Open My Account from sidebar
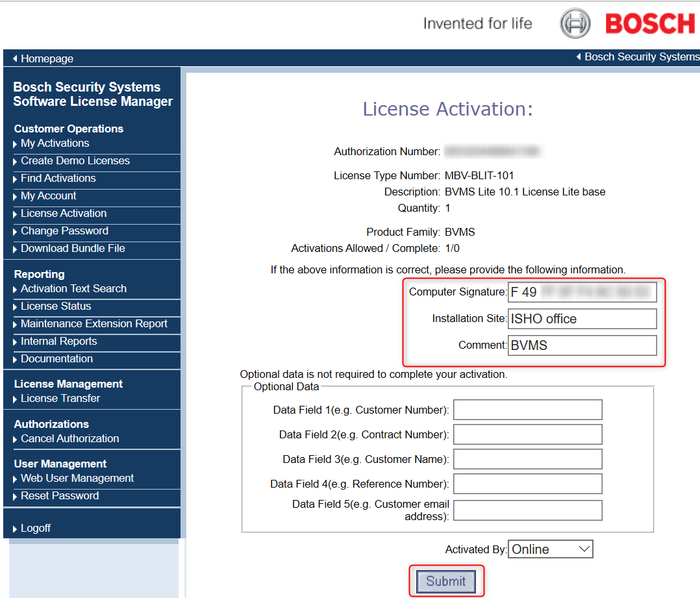 coord(48,196)
